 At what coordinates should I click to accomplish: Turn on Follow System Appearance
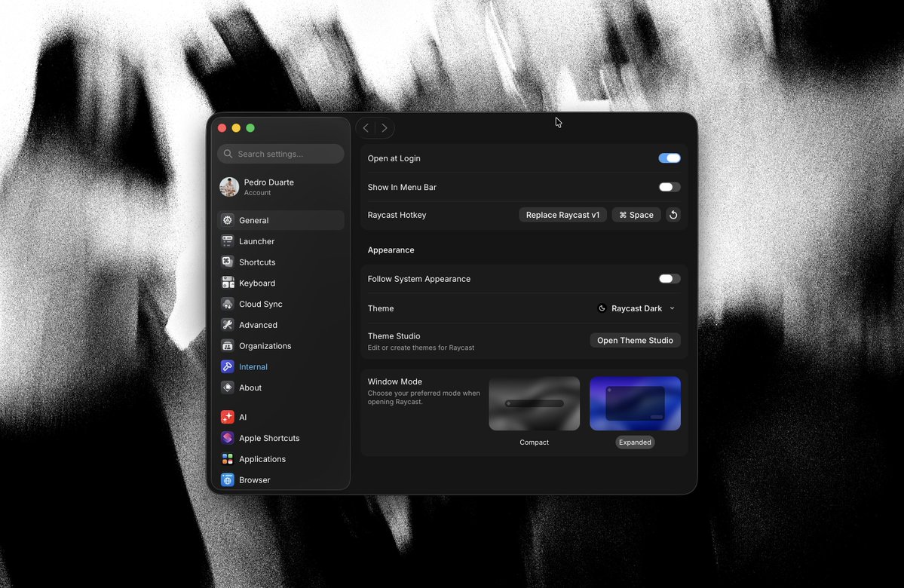[x=670, y=278]
